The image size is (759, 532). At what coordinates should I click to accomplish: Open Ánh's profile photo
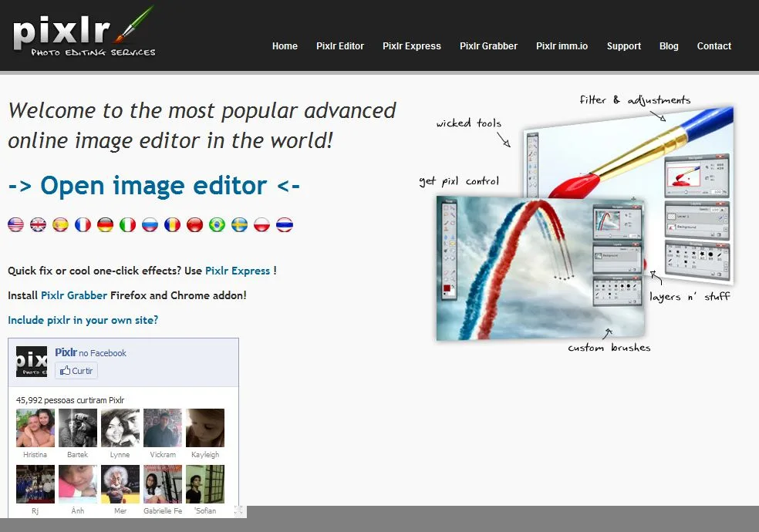coord(78,484)
